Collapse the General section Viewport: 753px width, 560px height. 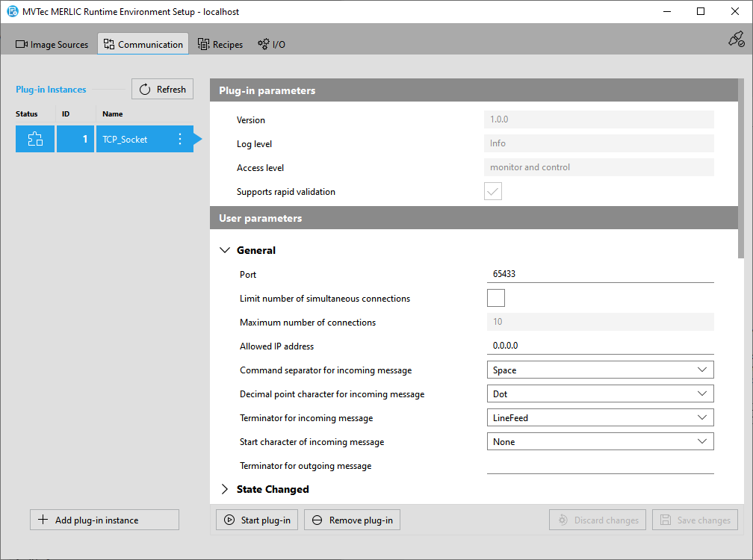[225, 251]
